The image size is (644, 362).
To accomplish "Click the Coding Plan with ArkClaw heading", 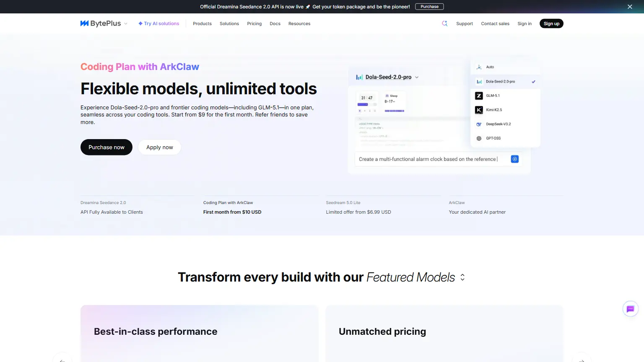I will [140, 67].
